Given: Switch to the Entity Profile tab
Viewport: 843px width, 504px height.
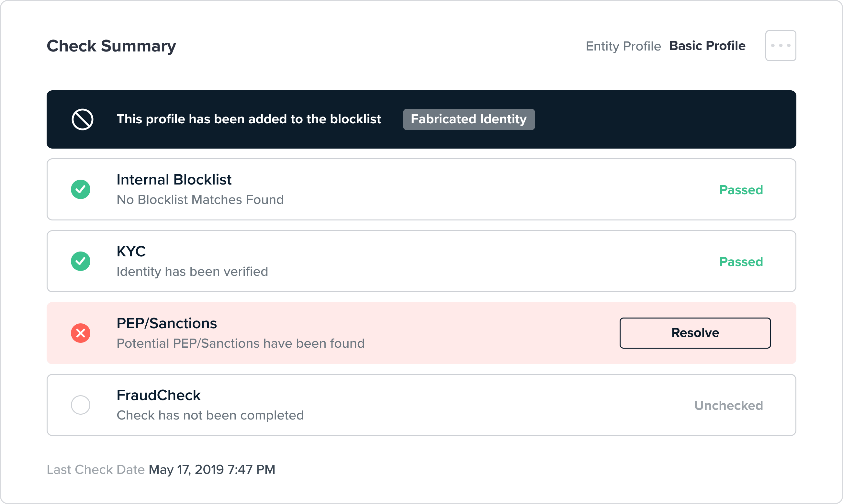Looking at the screenshot, I should (623, 46).
